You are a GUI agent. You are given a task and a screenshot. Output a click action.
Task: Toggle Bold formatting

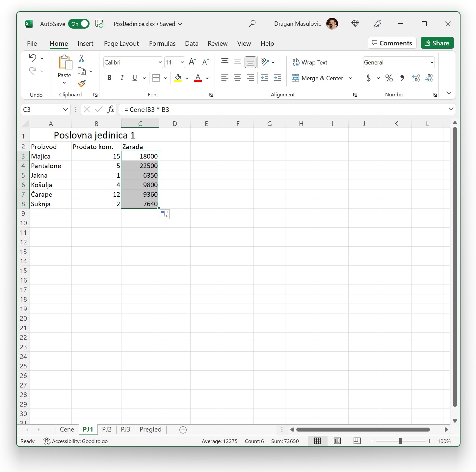coord(109,78)
